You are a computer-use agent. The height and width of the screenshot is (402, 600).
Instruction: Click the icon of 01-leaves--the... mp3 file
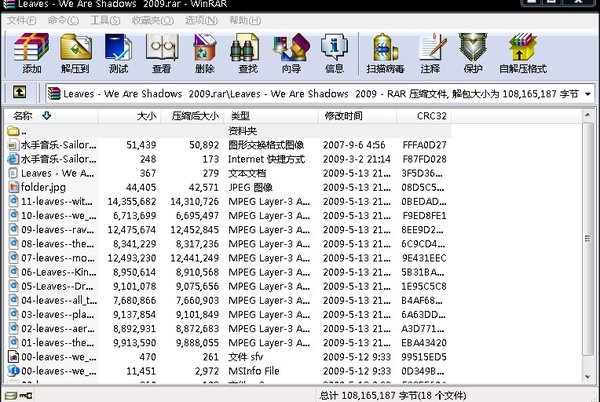tap(13, 342)
